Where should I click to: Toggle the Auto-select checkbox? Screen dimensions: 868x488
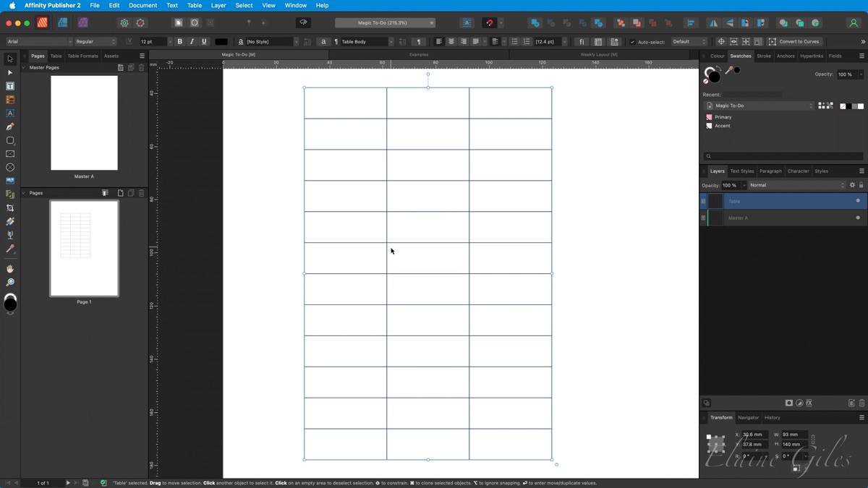tap(632, 42)
